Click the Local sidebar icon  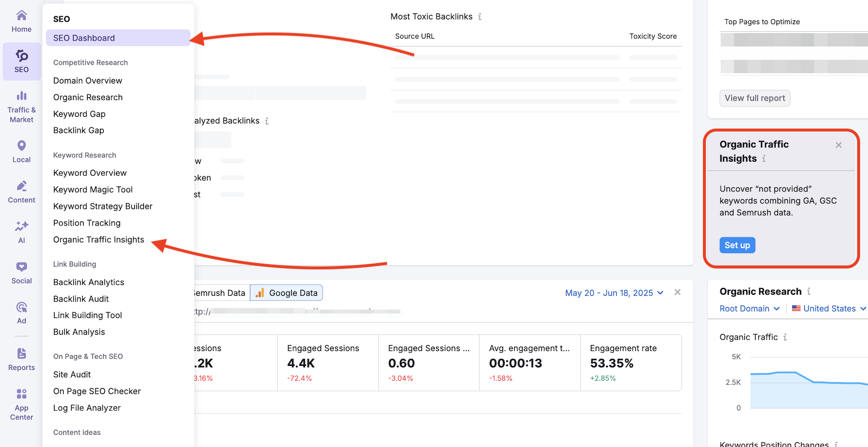pyautogui.click(x=21, y=150)
